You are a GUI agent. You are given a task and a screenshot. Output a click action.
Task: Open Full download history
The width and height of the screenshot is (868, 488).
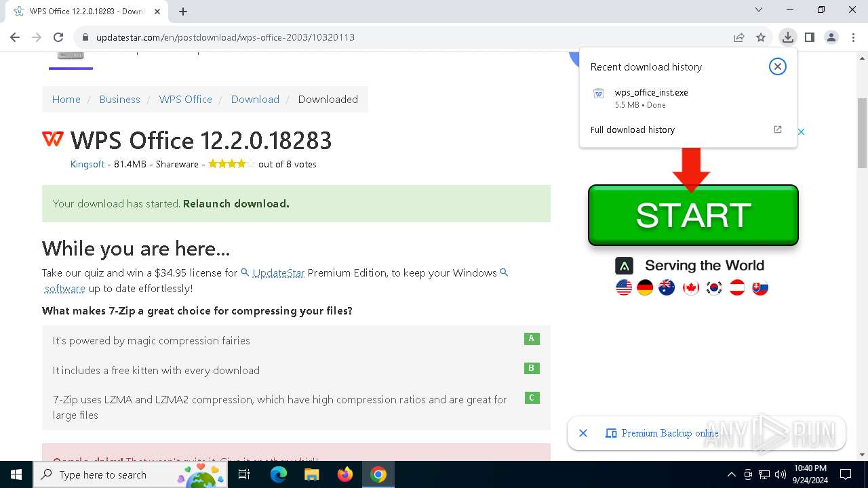point(633,129)
